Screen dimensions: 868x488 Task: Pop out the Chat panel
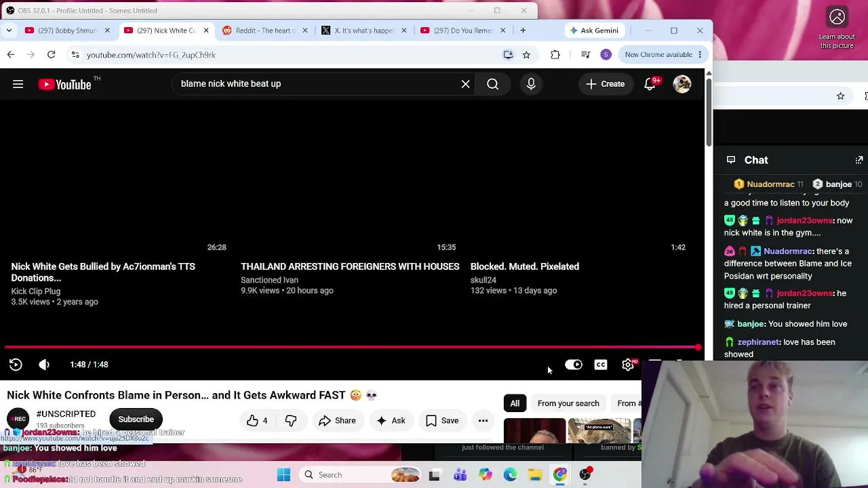click(859, 160)
